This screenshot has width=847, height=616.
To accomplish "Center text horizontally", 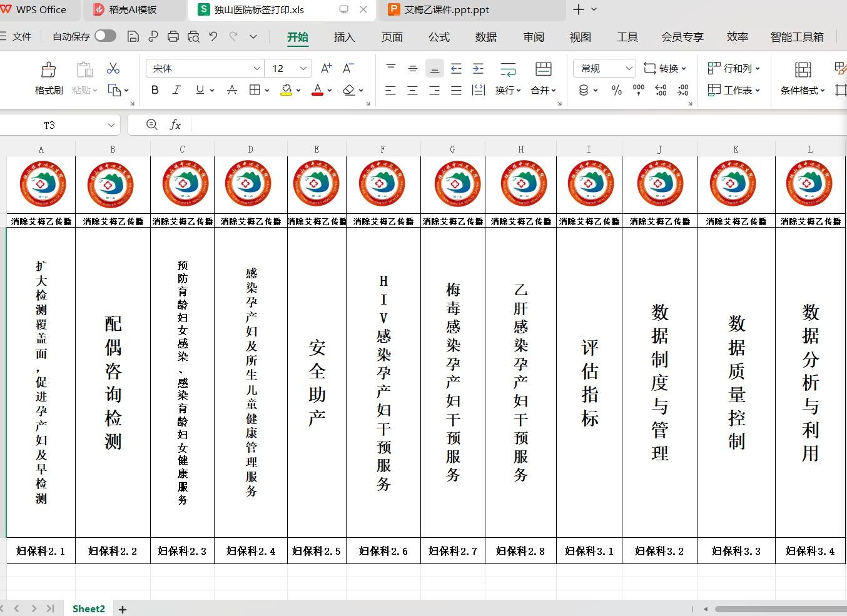I will pos(413,90).
